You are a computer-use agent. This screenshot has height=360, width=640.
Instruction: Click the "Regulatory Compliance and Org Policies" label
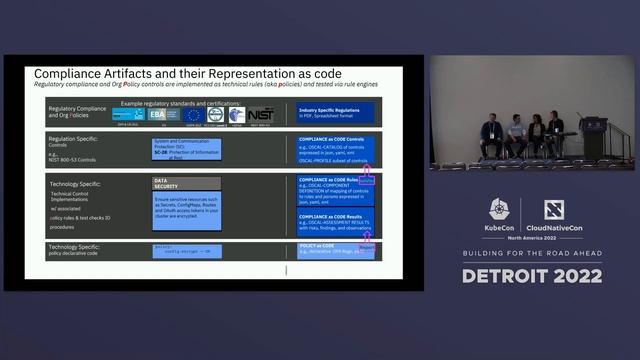pos(77,112)
